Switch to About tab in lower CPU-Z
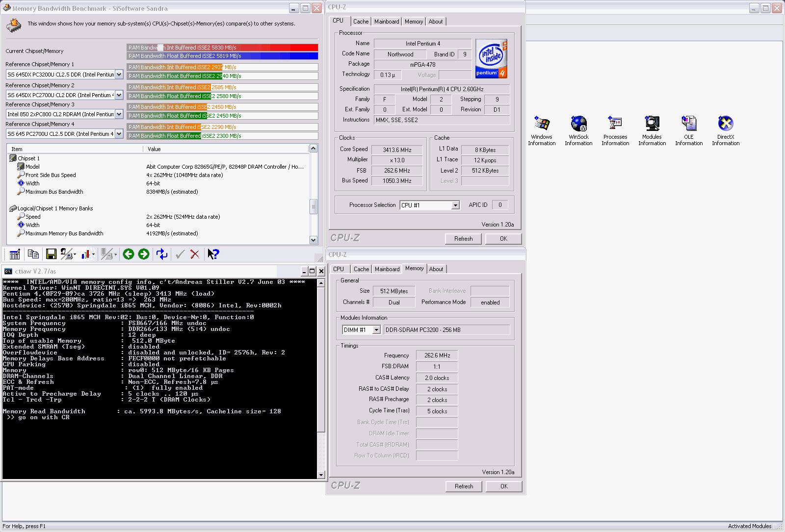 pos(436,269)
